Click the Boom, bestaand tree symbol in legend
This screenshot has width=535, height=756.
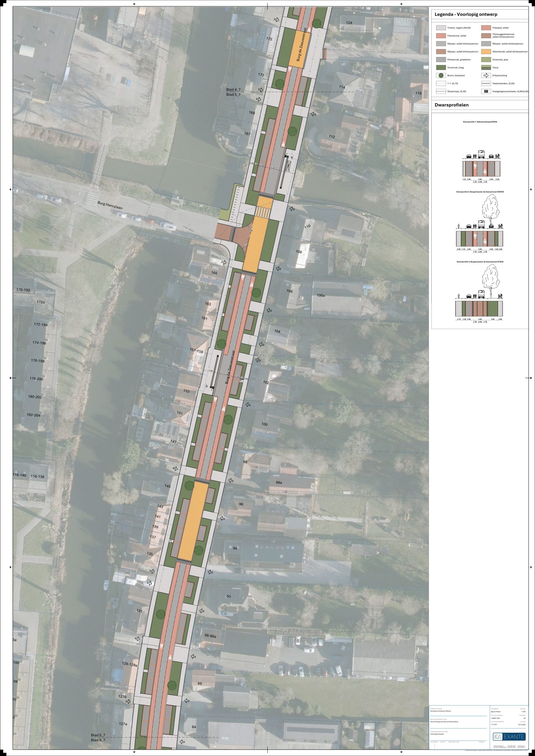(x=441, y=75)
